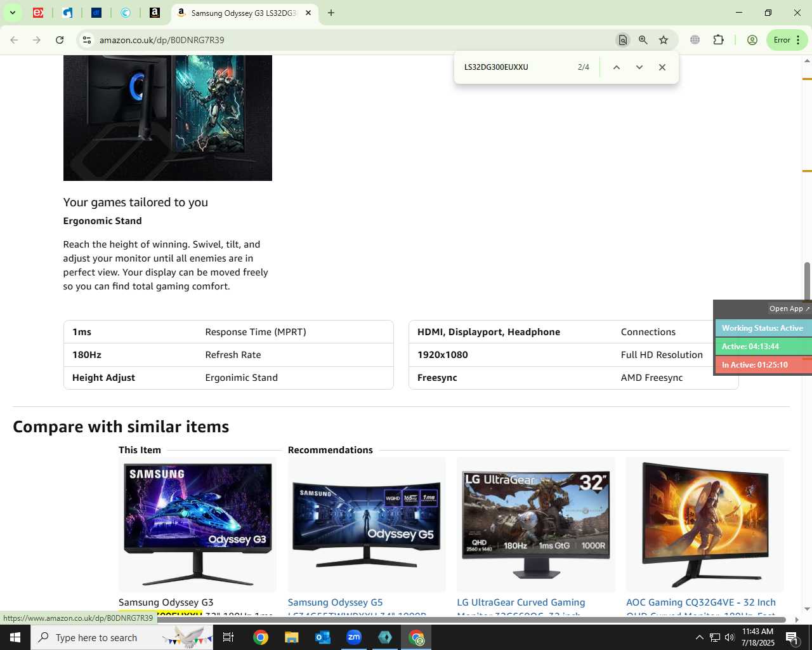Click the AOC Gaming monitor product image
The width and height of the screenshot is (812, 650).
[705, 524]
